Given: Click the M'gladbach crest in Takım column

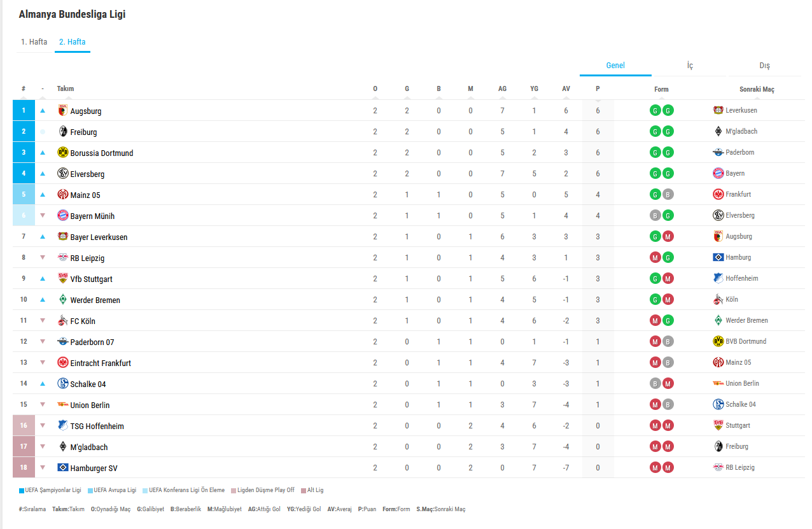Looking at the screenshot, I should coord(62,446).
